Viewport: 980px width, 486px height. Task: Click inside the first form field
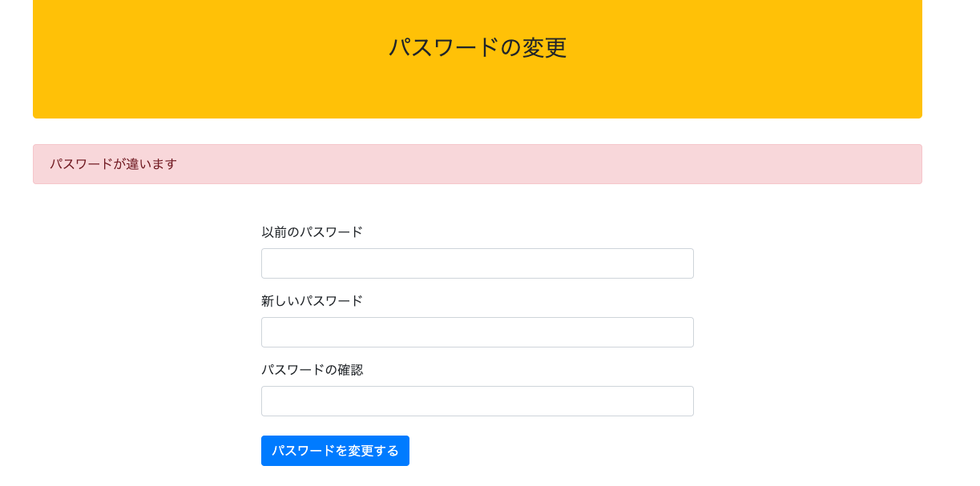click(x=477, y=263)
